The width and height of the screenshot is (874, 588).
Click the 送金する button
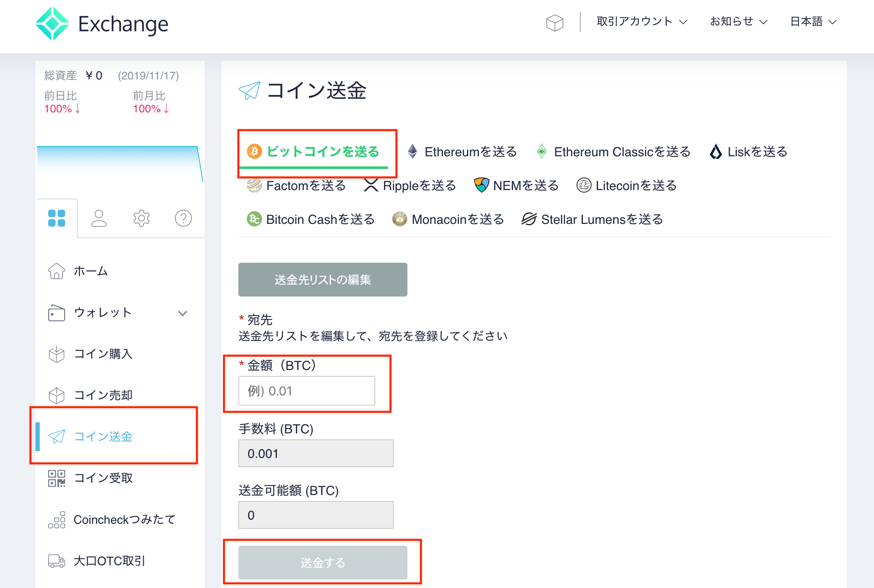pos(323,563)
